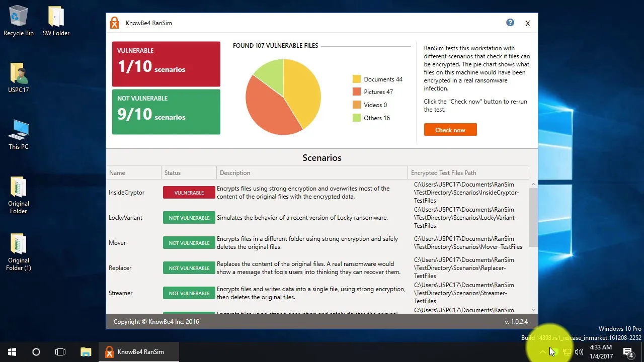Viewport: 644px width, 362px height.
Task: Select the Streamer scenario name
Action: point(121,293)
